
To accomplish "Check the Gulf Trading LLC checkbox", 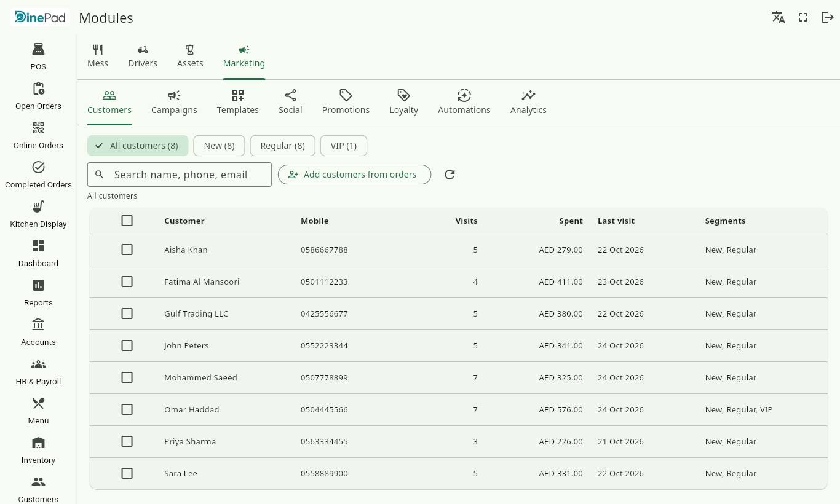I will [127, 313].
